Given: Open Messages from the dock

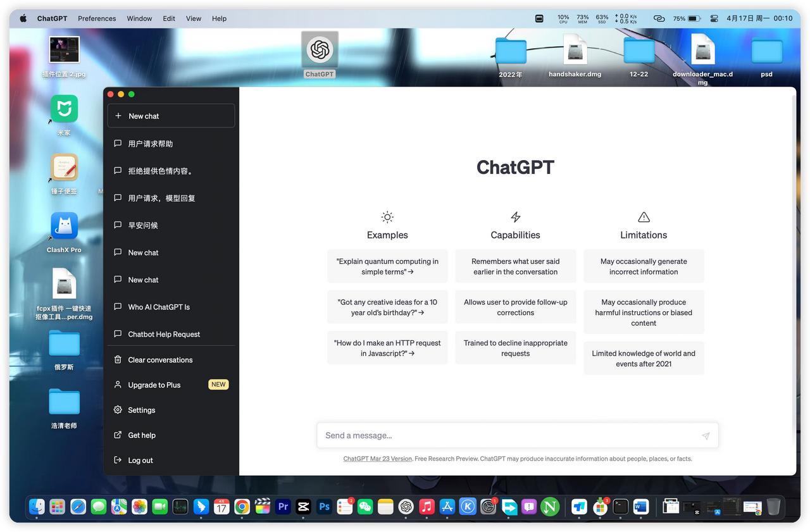Looking at the screenshot, I should [x=98, y=507].
